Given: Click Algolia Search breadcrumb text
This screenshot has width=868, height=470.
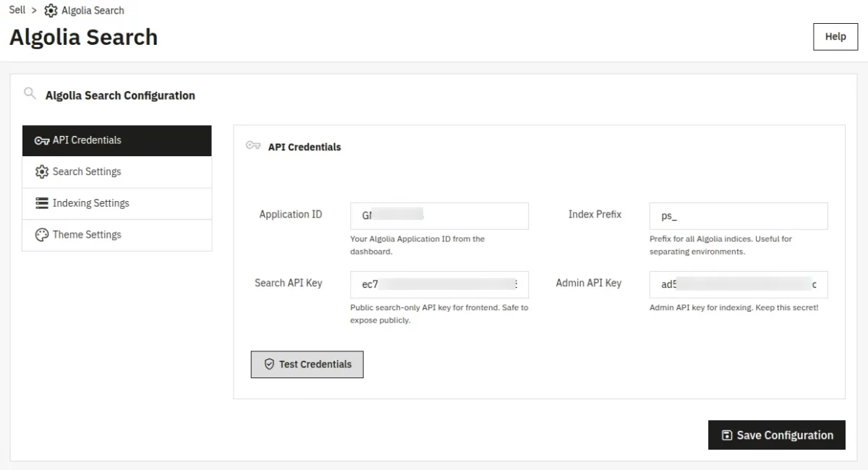Looking at the screenshot, I should tap(93, 11).
